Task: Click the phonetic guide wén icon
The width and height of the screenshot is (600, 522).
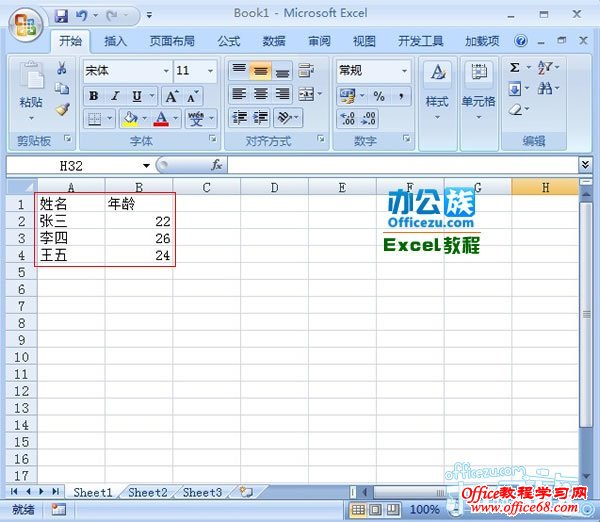Action: click(196, 119)
